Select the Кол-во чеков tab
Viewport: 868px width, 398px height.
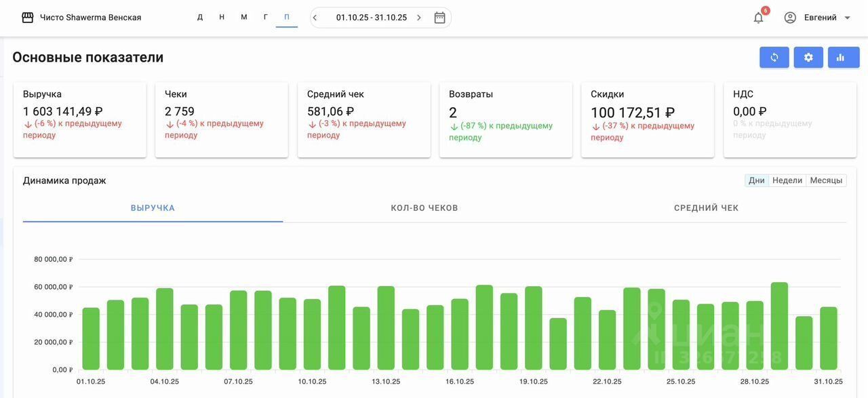click(x=425, y=208)
